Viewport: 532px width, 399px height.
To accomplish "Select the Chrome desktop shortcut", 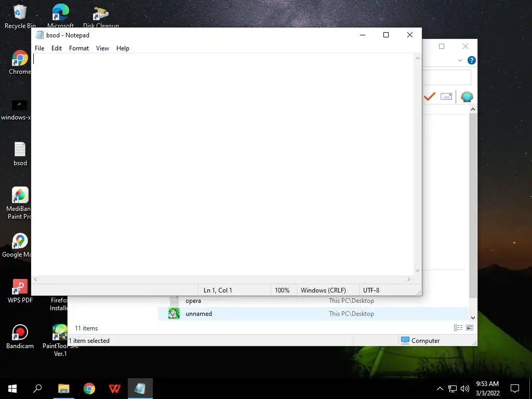I will [20, 62].
